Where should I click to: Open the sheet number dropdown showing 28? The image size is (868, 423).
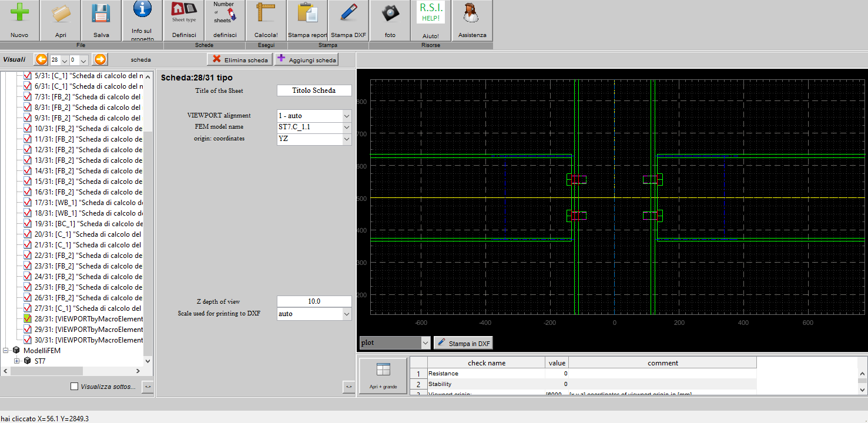pos(65,60)
